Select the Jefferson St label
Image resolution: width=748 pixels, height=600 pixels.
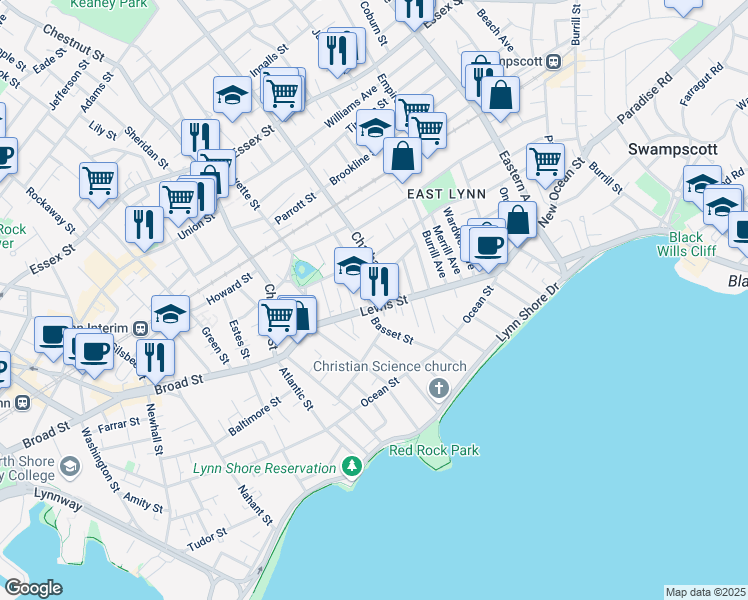click(69, 84)
